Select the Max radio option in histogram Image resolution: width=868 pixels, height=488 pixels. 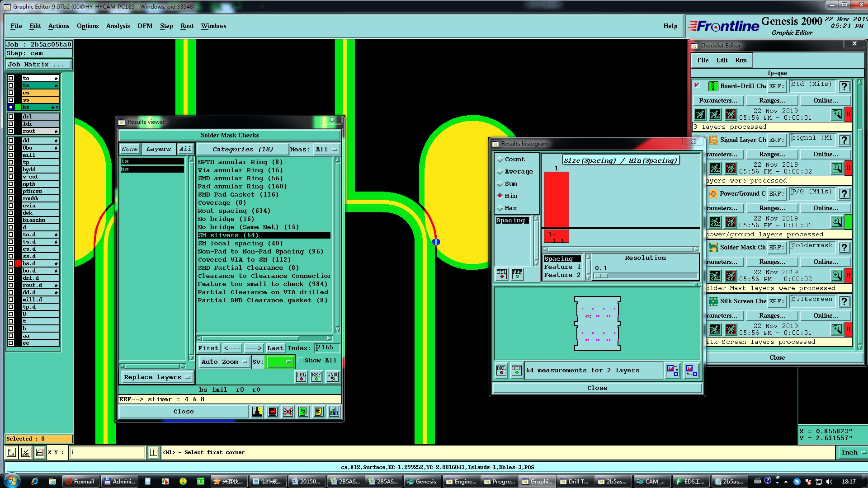[500, 208]
